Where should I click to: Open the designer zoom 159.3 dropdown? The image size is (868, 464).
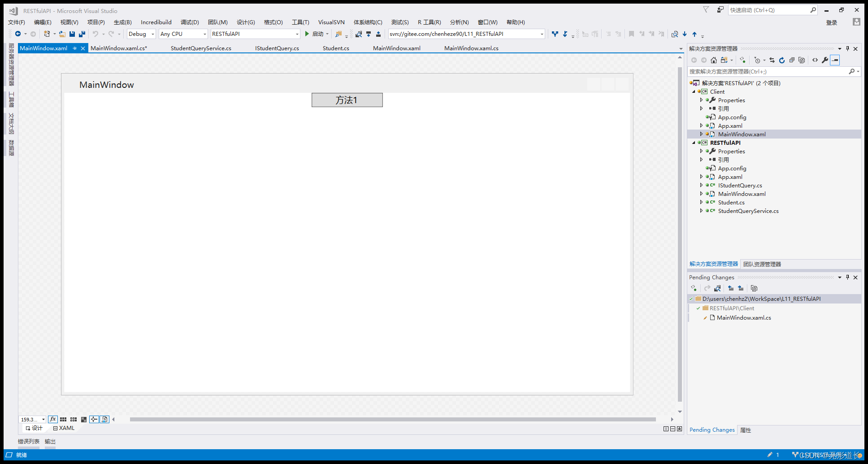43,420
